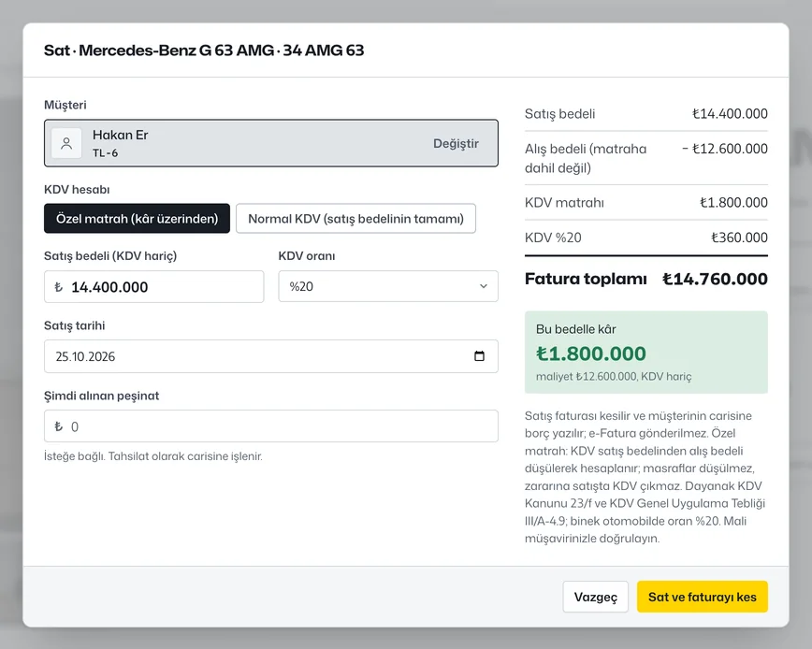Click the KDV matrahı ₺1.800.000 row
The height and width of the screenshot is (649, 812).
(x=646, y=202)
